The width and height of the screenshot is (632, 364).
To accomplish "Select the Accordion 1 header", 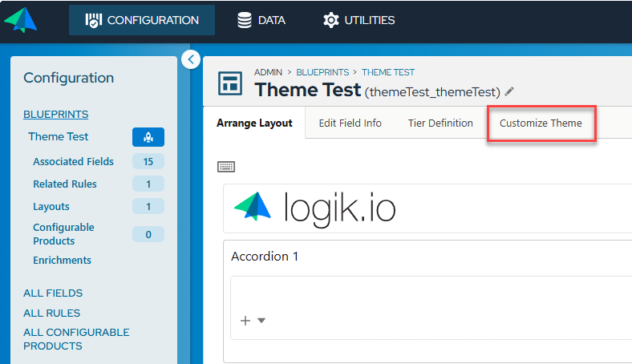I will click(265, 257).
